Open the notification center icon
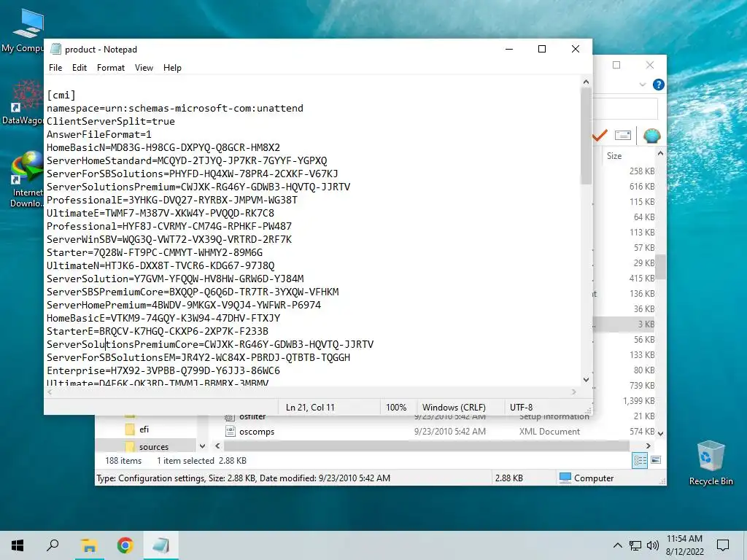The width and height of the screenshot is (747, 560). coord(723,545)
